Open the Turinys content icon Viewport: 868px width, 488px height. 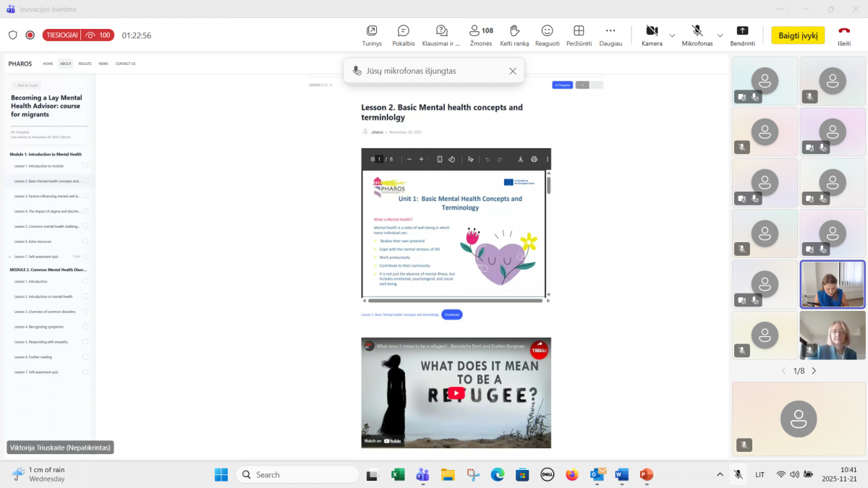[372, 31]
